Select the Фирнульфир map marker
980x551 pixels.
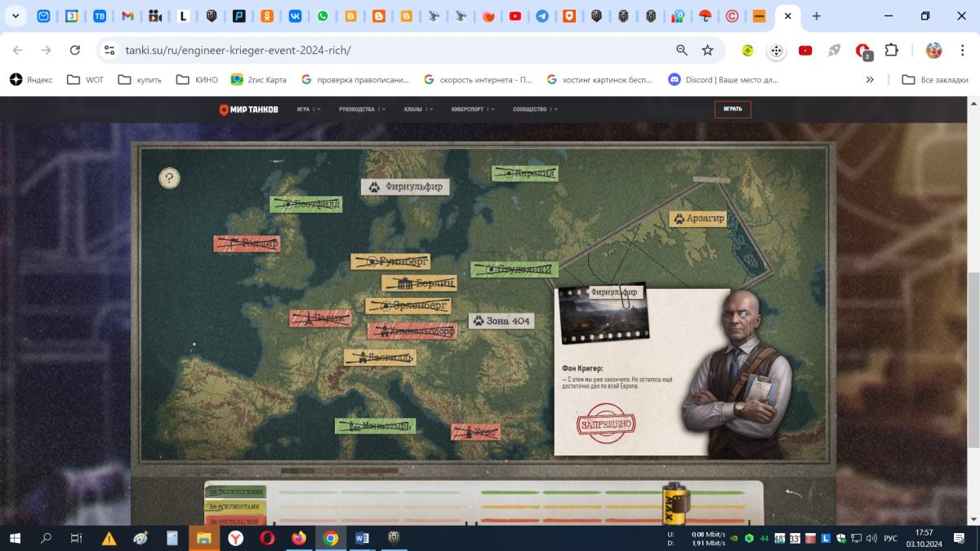[x=405, y=187]
